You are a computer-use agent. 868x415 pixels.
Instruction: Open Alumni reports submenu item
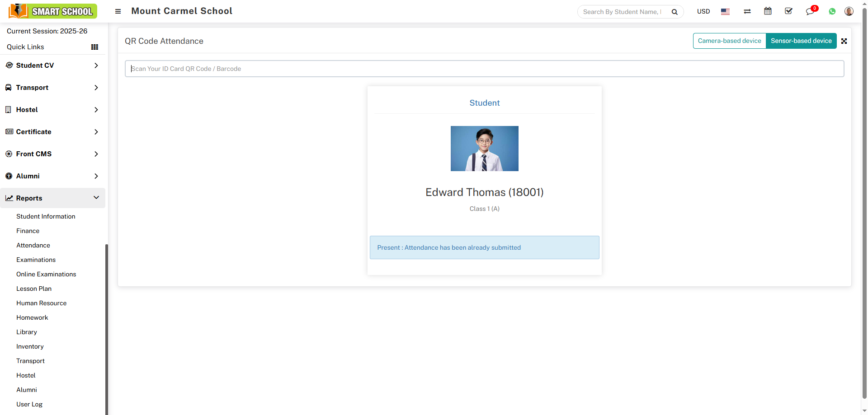(27, 390)
